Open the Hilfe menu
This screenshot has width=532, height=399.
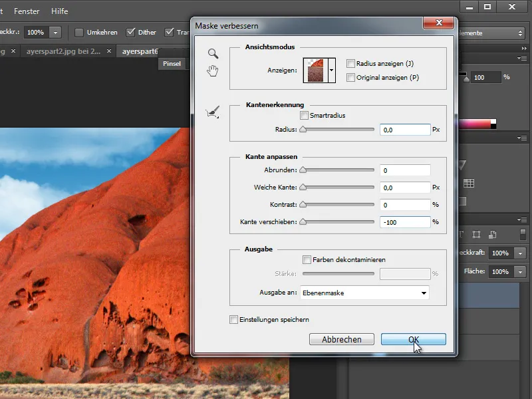pyautogui.click(x=59, y=11)
